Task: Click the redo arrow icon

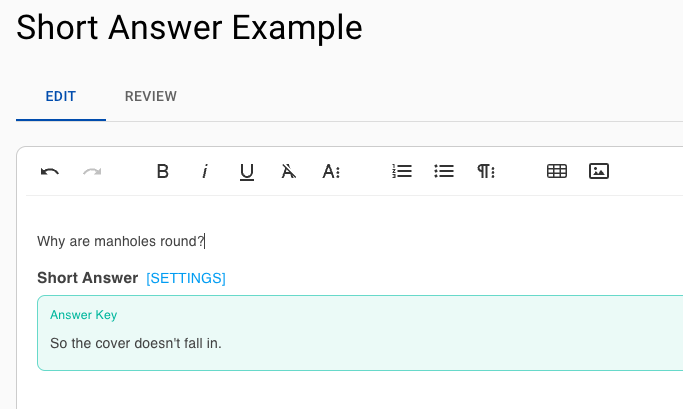Action: pos(92,172)
